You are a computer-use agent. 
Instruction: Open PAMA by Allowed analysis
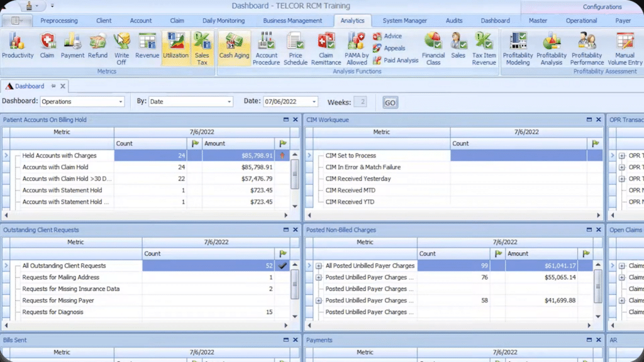356,48
